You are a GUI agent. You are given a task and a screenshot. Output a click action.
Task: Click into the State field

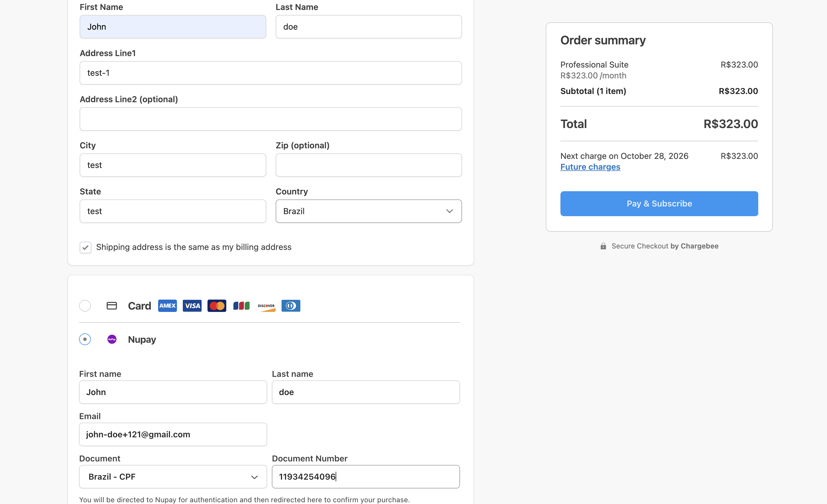coord(173,211)
